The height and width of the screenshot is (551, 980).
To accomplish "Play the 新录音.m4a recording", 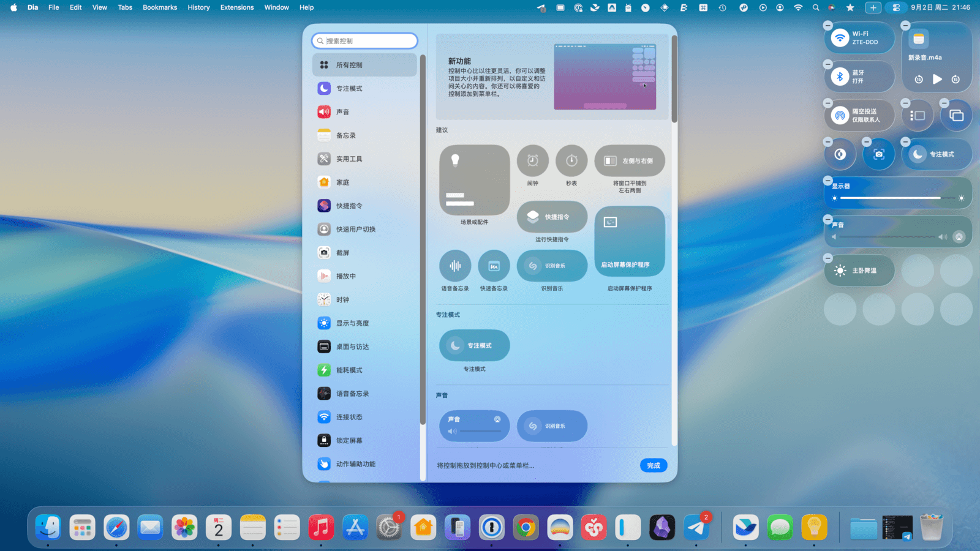I will click(937, 79).
